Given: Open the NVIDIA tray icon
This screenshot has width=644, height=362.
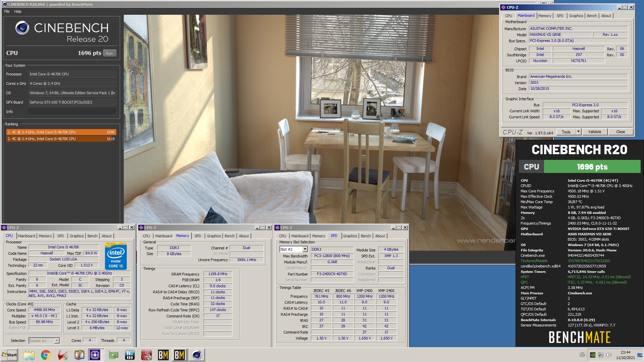Looking at the screenshot, I should pyautogui.click(x=593, y=355).
